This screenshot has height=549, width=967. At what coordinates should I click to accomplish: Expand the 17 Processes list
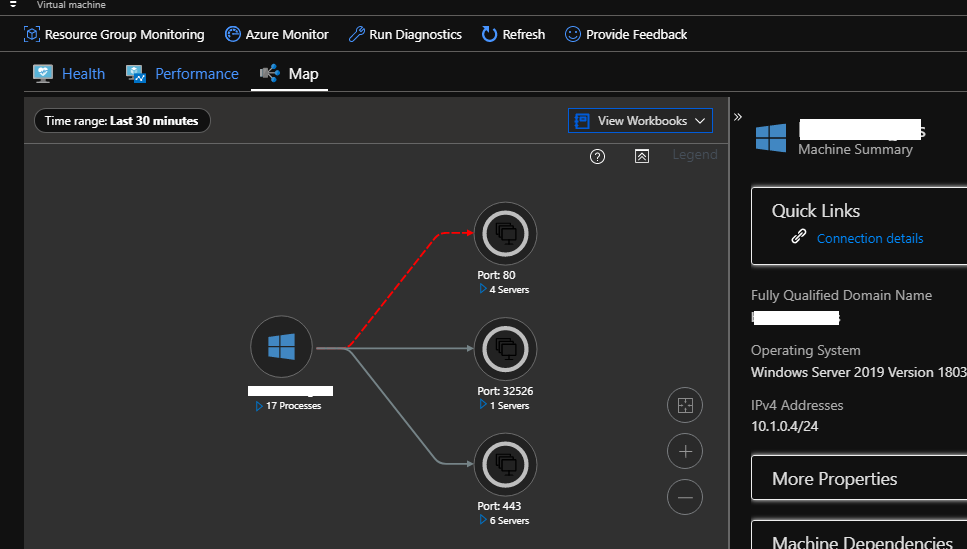click(x=288, y=406)
